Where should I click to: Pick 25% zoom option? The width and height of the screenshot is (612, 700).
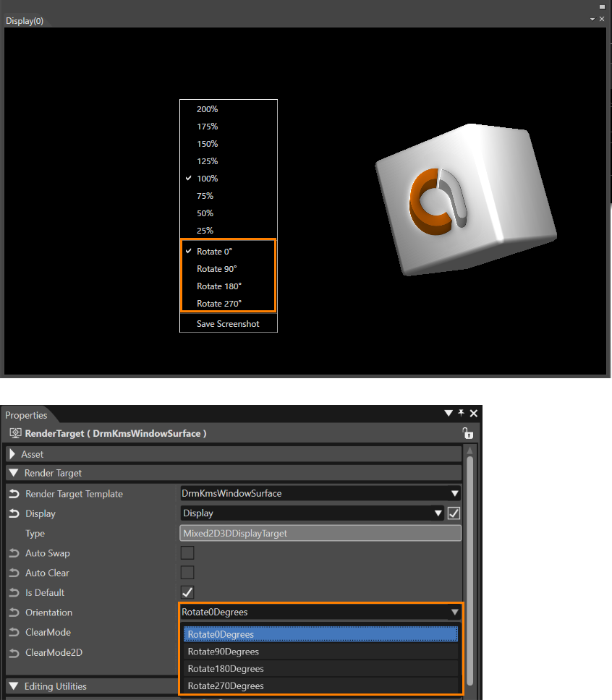point(229,231)
